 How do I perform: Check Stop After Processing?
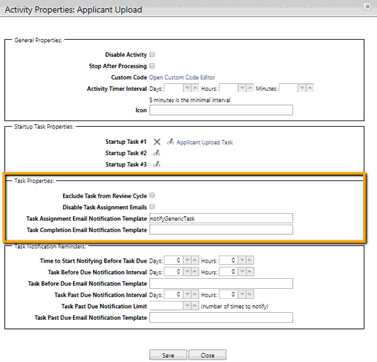[x=152, y=66]
